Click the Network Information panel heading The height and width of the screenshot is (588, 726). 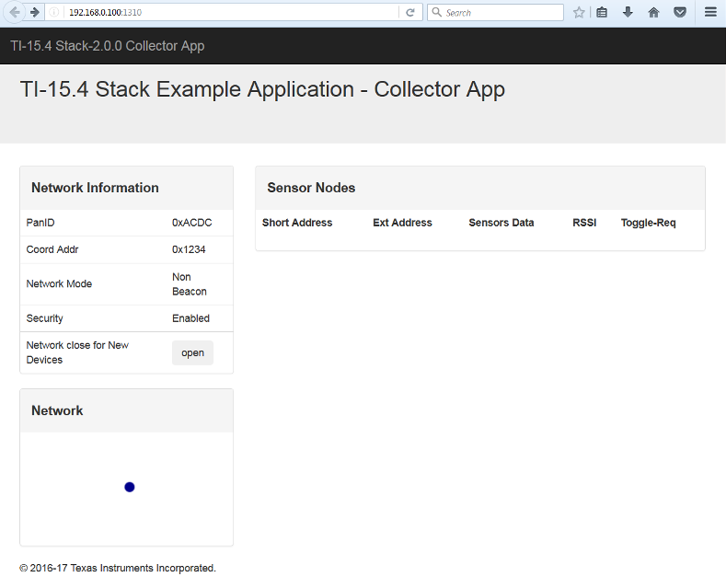95,188
